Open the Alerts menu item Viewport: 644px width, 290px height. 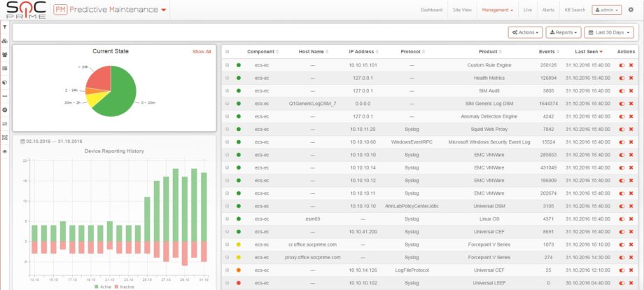click(x=548, y=10)
